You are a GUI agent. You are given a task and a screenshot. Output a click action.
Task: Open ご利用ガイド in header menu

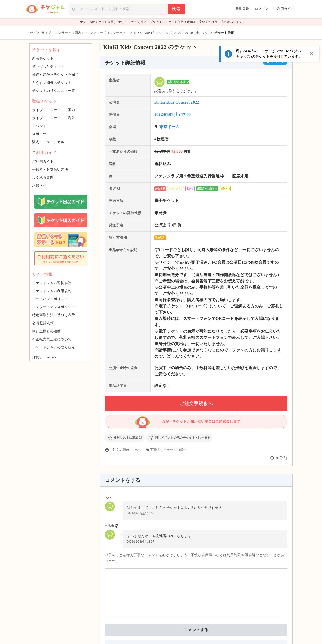point(284,9)
